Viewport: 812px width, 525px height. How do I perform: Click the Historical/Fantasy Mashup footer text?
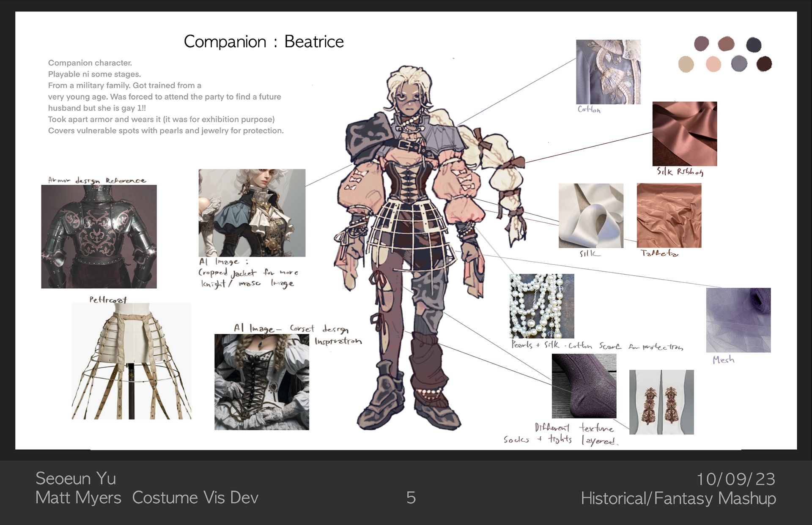pyautogui.click(x=678, y=498)
